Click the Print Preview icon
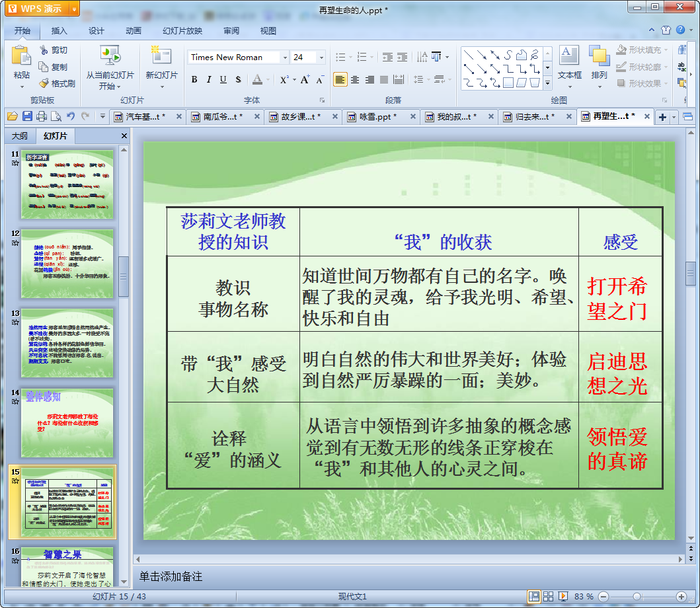Image resolution: width=700 pixels, height=608 pixels. point(56,116)
